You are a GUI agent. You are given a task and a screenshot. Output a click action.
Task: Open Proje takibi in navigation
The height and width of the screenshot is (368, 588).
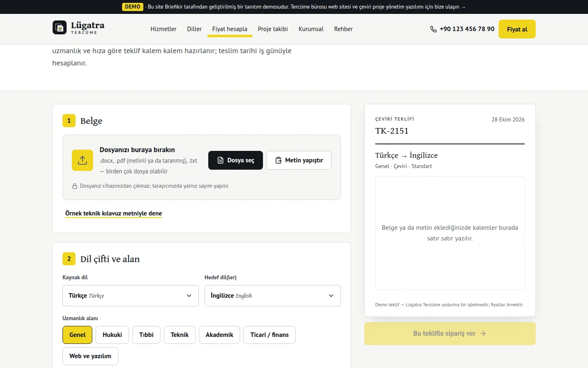[273, 29]
